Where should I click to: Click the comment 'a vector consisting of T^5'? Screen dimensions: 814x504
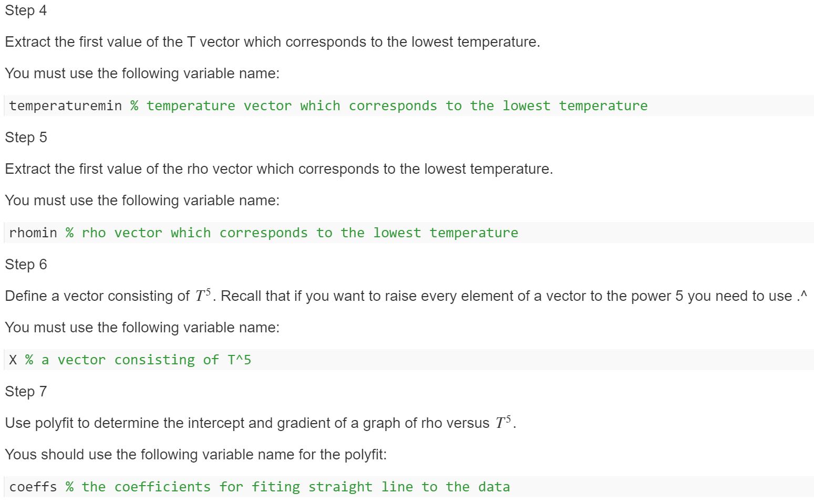coord(138,360)
